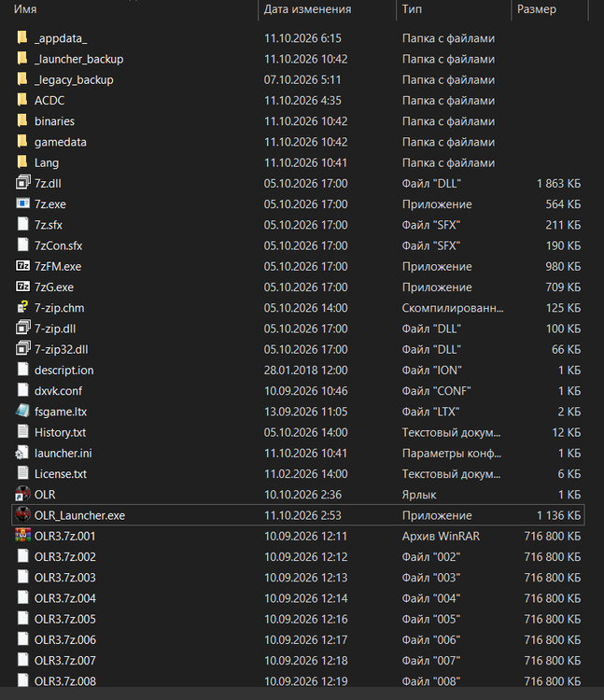The height and width of the screenshot is (700, 604).
Task: Select the Lang folder icon
Action: click(22, 162)
